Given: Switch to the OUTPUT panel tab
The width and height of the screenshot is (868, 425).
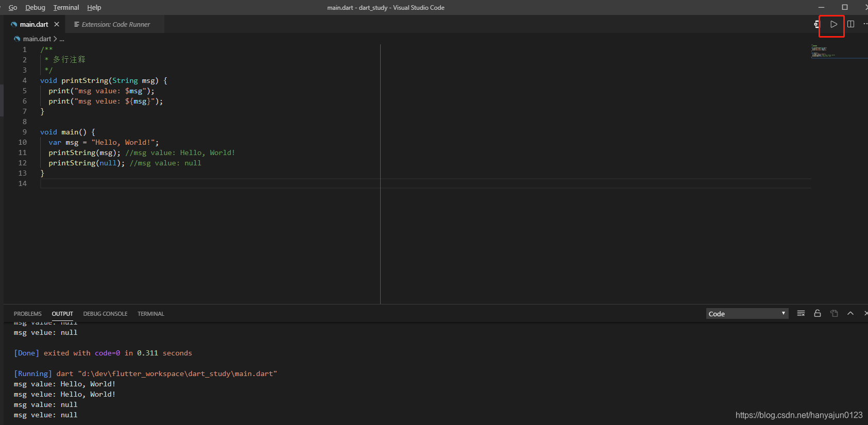Looking at the screenshot, I should 62,314.
